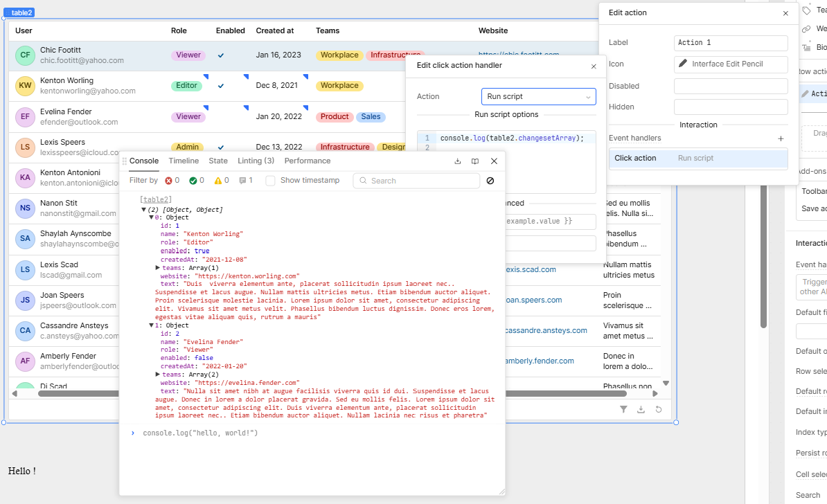Select the Interface Edit Pencil icon field
This screenshot has height=504, width=827.
[x=731, y=64]
